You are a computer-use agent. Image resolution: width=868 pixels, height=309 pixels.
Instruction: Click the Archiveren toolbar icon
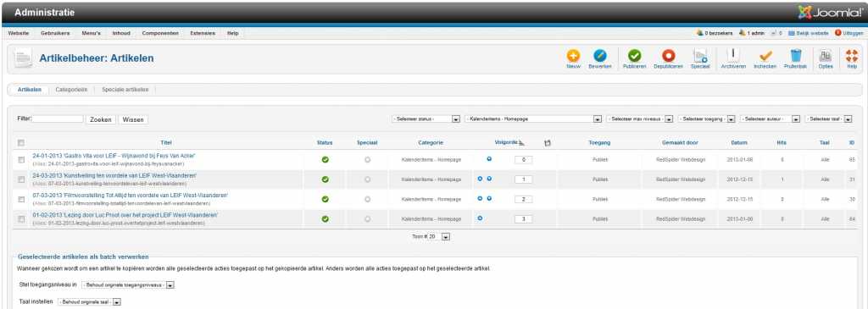[x=733, y=56]
